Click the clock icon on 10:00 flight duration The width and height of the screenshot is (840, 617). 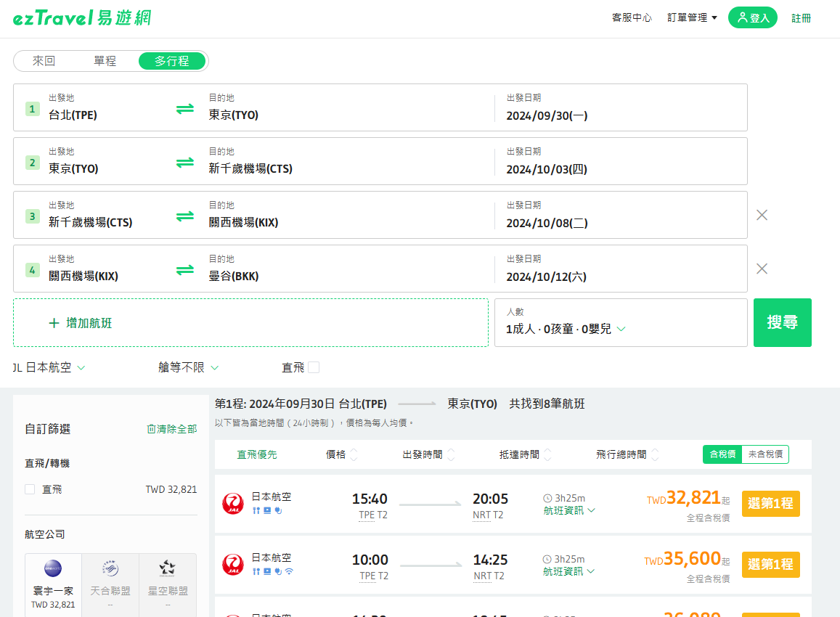(547, 559)
